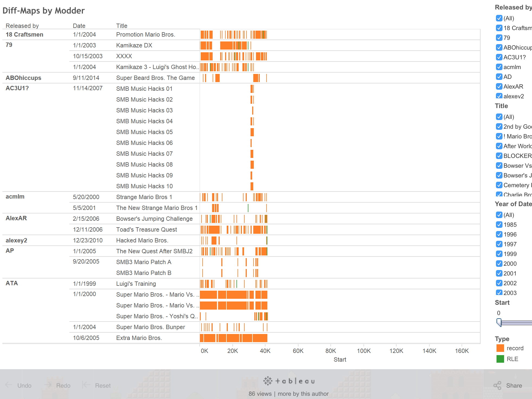
Task: Uncheck the 1996 year checkbox
Action: click(x=499, y=234)
